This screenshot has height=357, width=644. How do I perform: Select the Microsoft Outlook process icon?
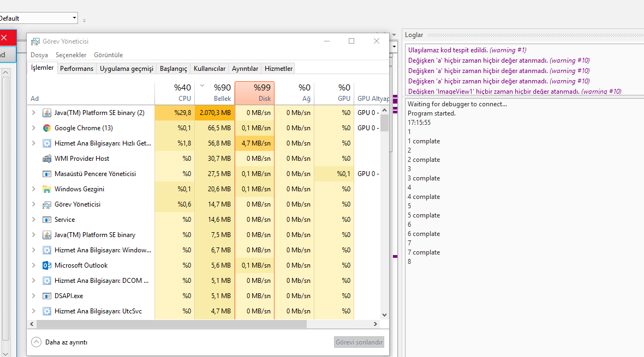coord(47,265)
